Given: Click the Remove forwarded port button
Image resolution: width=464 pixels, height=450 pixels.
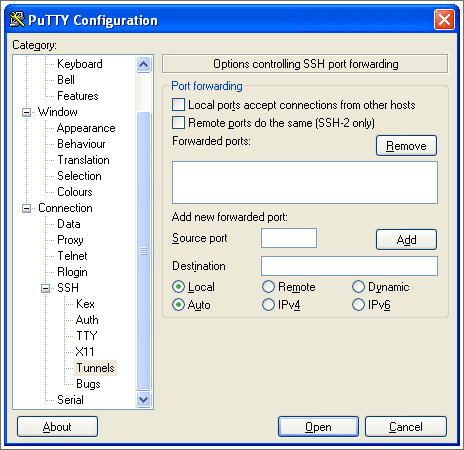Looking at the screenshot, I should click(x=406, y=146).
